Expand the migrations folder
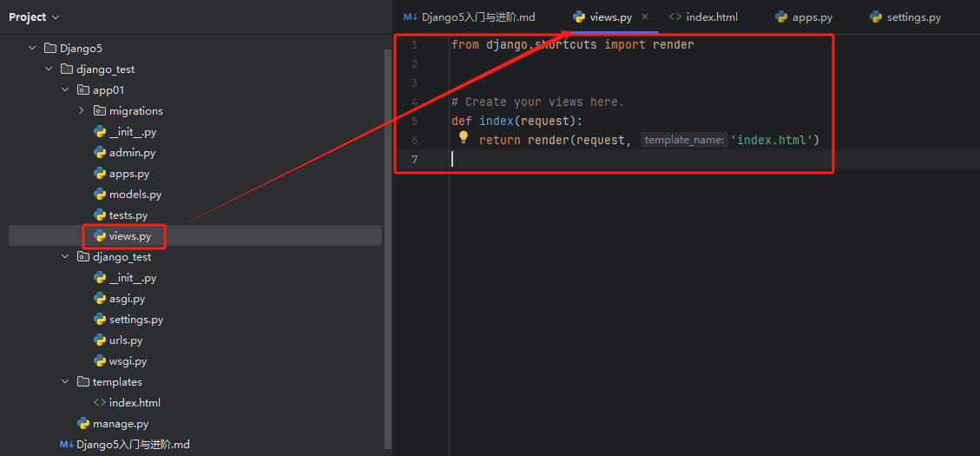980x456 pixels. (81, 111)
